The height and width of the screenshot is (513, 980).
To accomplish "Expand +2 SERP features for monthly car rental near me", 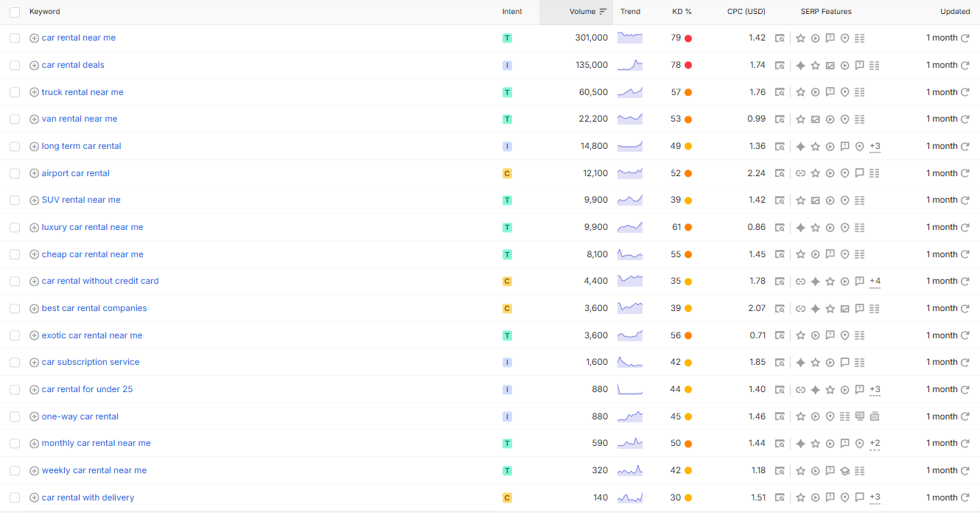I will [875, 444].
